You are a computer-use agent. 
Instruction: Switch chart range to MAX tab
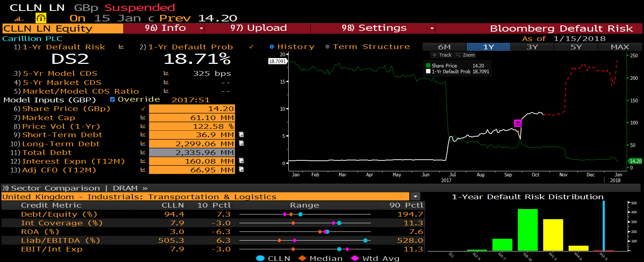point(620,47)
